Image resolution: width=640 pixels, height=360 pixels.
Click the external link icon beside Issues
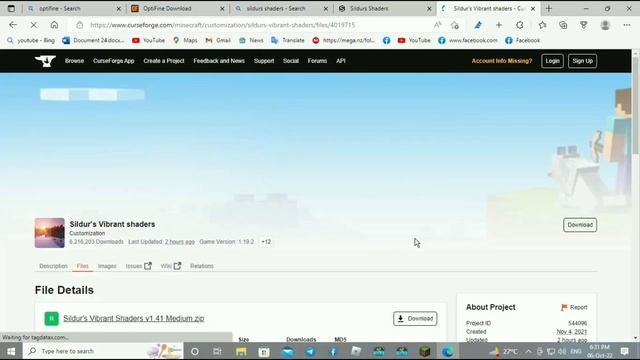[148, 266]
